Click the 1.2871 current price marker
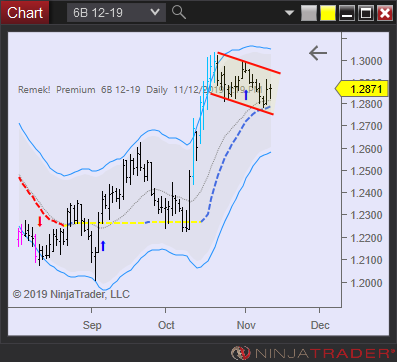This screenshot has width=397, height=362. [362, 89]
